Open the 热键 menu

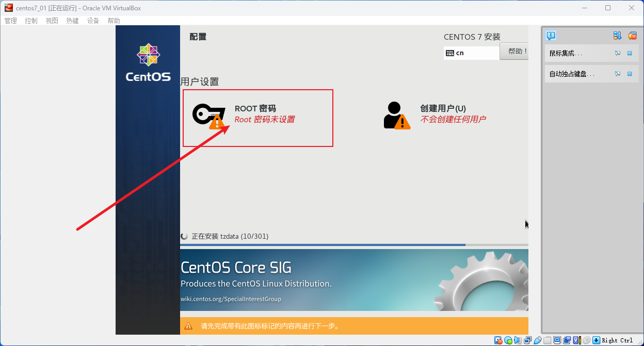pyautogui.click(x=72, y=21)
